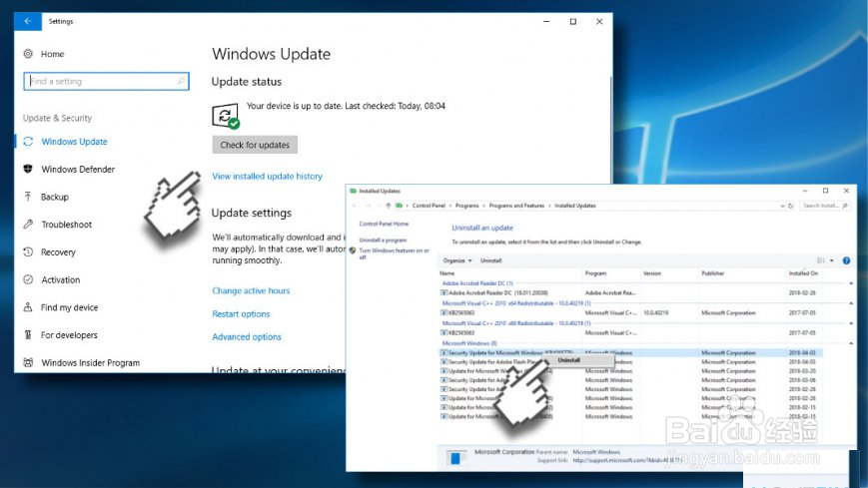Click the Windows Update sync icon in sidebar
This screenshot has width=868, height=488.
[28, 142]
